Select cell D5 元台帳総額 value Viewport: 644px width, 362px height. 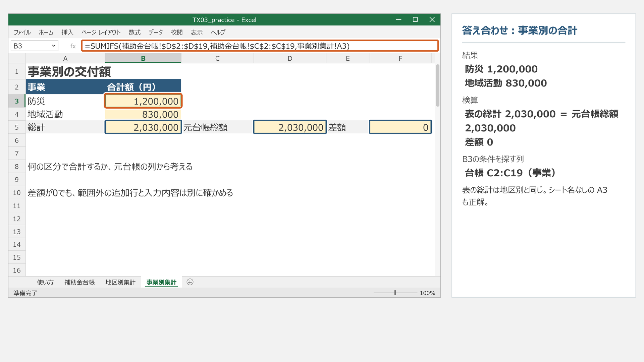pos(290,127)
